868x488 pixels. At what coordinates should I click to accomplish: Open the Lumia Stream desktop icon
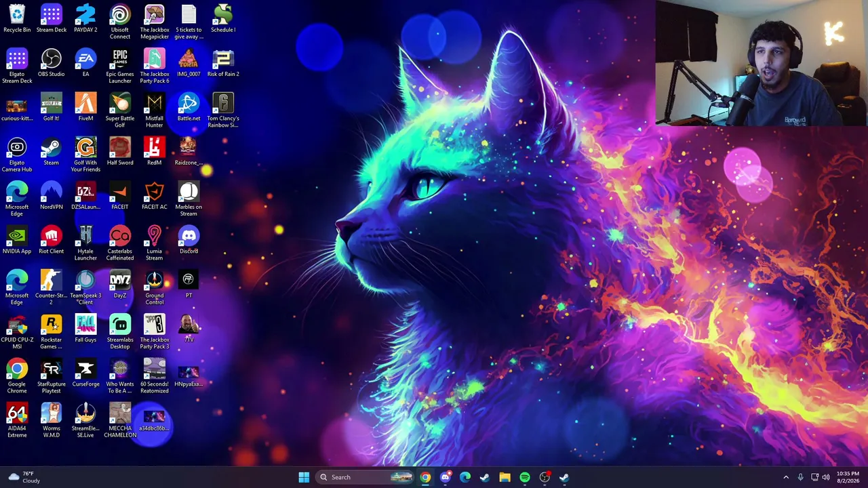155,243
